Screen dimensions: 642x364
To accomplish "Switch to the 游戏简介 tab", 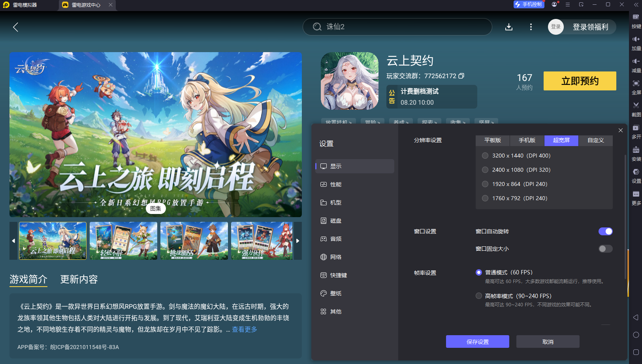I will click(x=28, y=280).
